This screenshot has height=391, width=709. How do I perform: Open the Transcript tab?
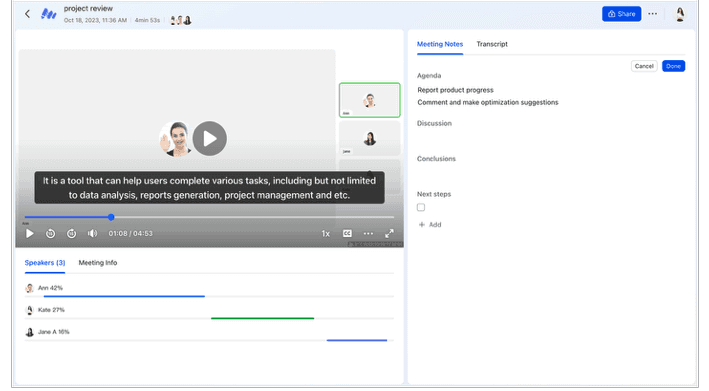point(492,44)
